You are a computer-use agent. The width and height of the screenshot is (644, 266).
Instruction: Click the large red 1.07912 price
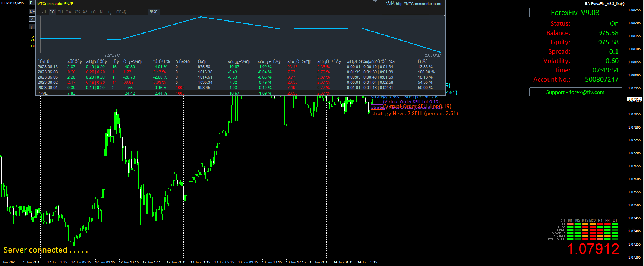(593, 249)
